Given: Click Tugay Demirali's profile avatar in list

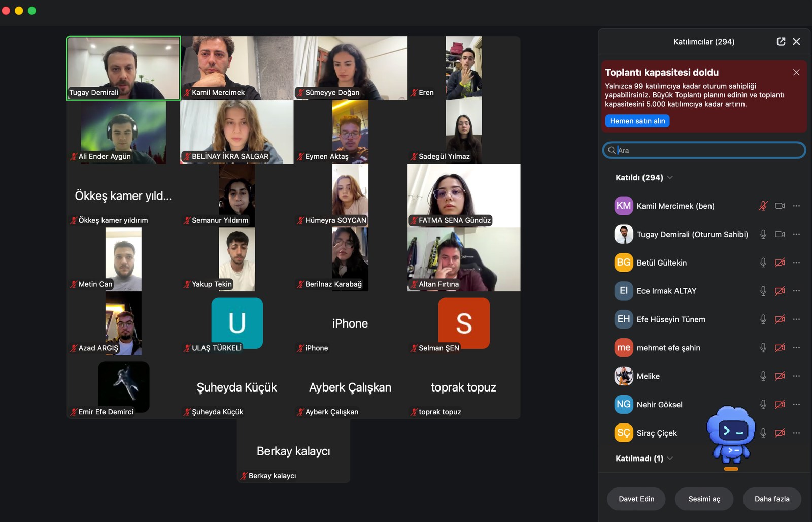Looking at the screenshot, I should [624, 234].
